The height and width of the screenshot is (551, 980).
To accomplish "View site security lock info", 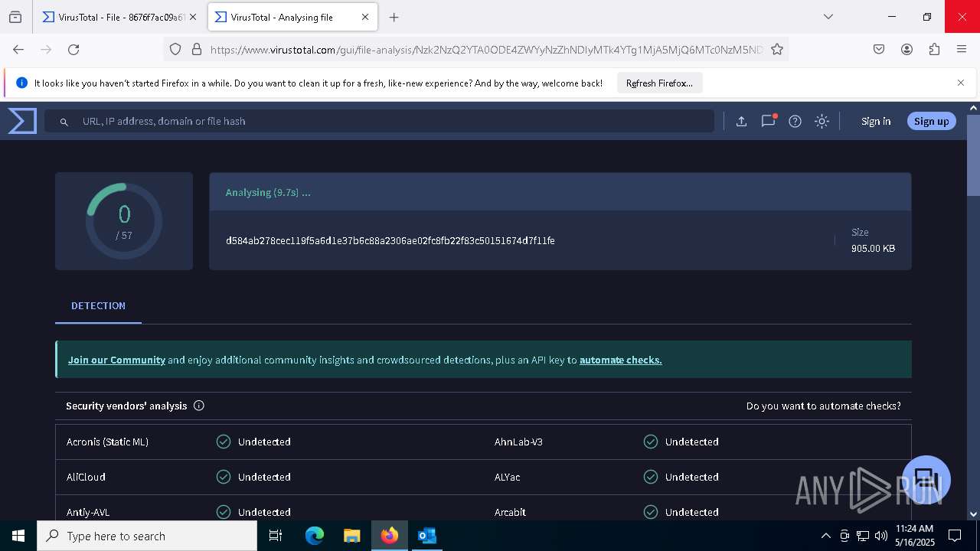I will pyautogui.click(x=197, y=49).
